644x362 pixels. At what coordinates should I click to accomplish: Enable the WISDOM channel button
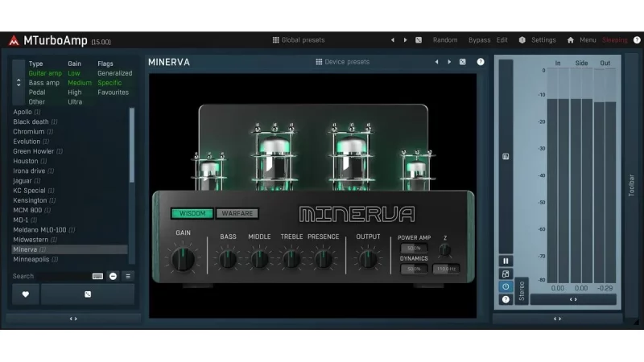pyautogui.click(x=192, y=213)
